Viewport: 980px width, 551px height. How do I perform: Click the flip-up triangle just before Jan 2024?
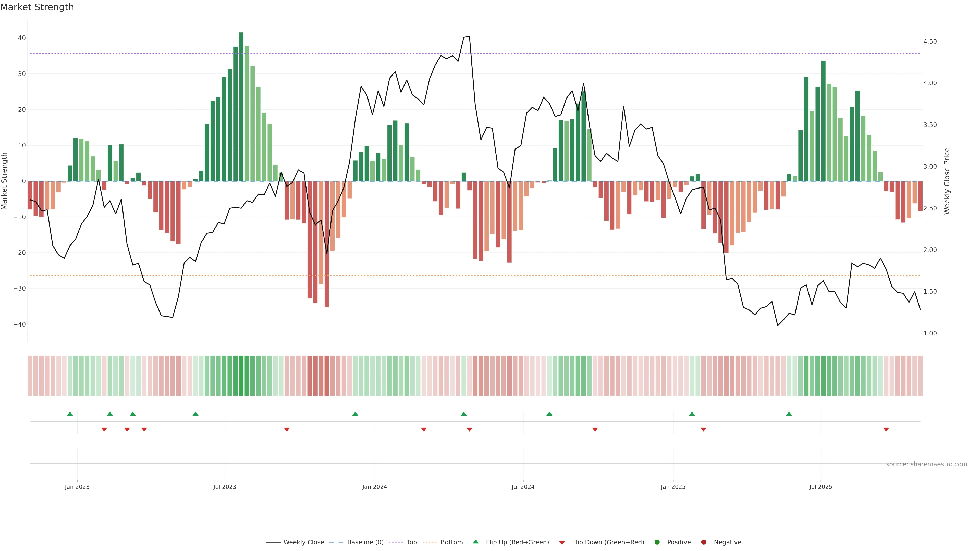(355, 414)
